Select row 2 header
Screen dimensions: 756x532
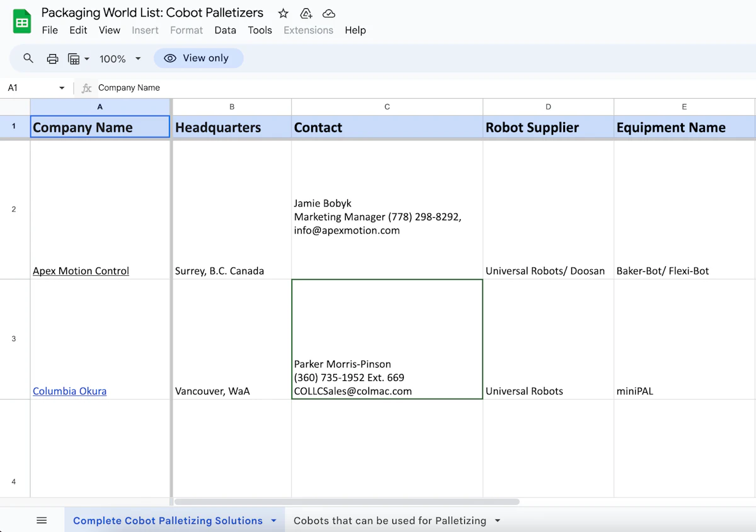click(14, 209)
